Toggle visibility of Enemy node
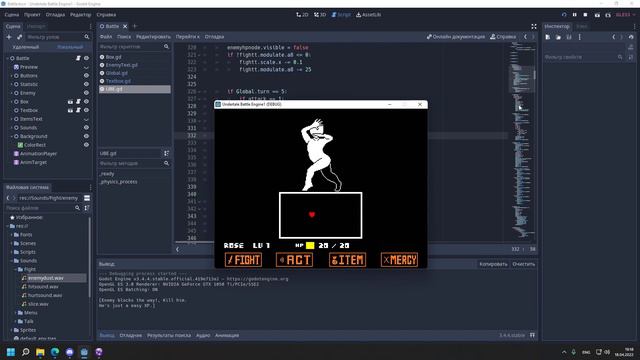This screenshot has height=360, width=640. 86,93
